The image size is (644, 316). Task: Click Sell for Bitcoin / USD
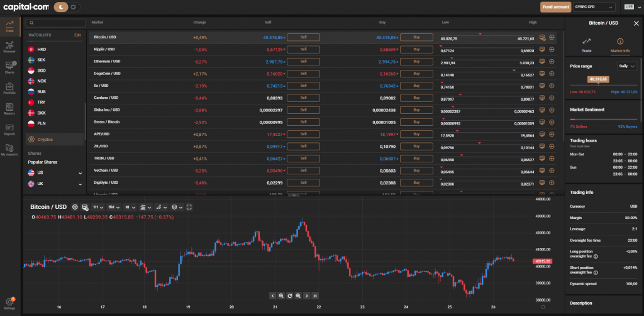[303, 37]
